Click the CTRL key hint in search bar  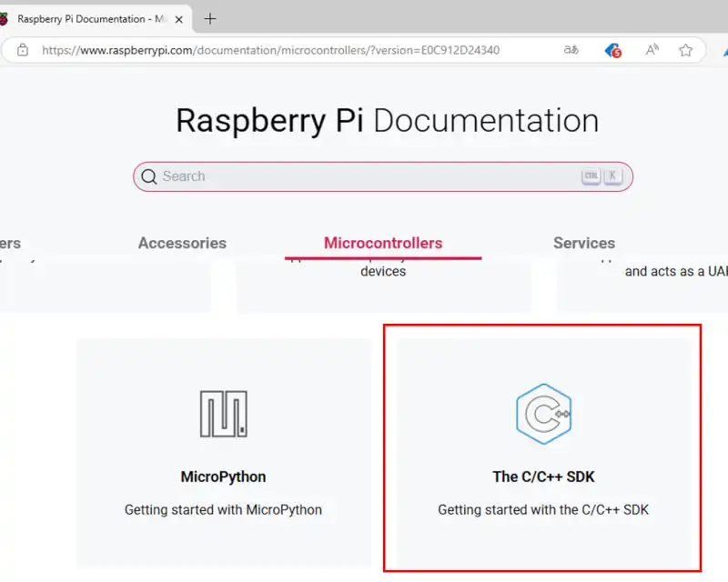(591, 176)
